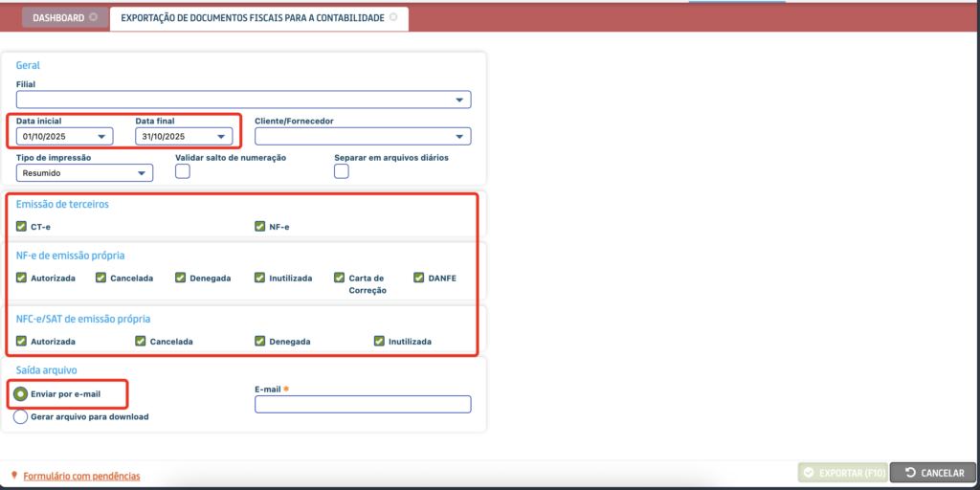Open the Data inicial date picker
The height and width of the screenshot is (490, 980).
pos(101,137)
